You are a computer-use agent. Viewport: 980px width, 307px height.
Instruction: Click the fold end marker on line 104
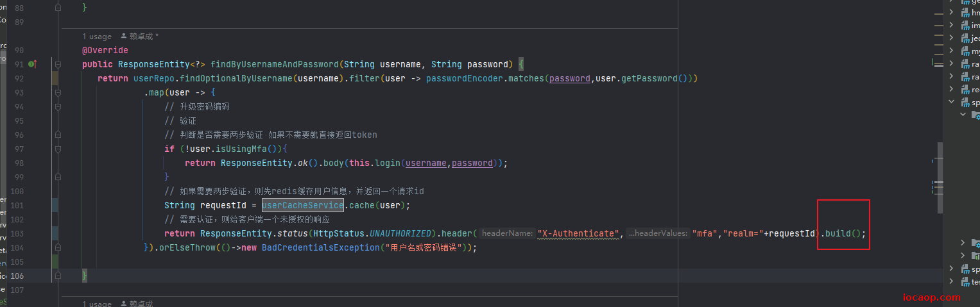(x=58, y=247)
